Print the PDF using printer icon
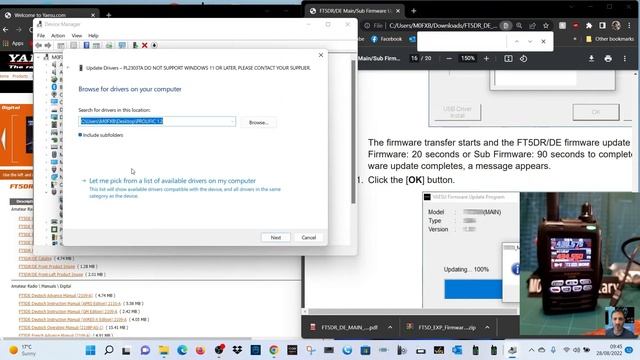 point(608,59)
